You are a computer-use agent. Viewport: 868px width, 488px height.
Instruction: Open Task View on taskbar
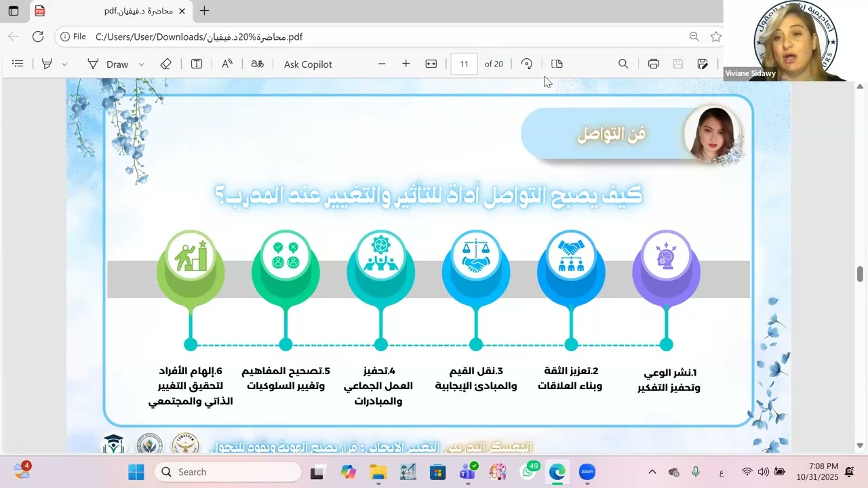(317, 472)
